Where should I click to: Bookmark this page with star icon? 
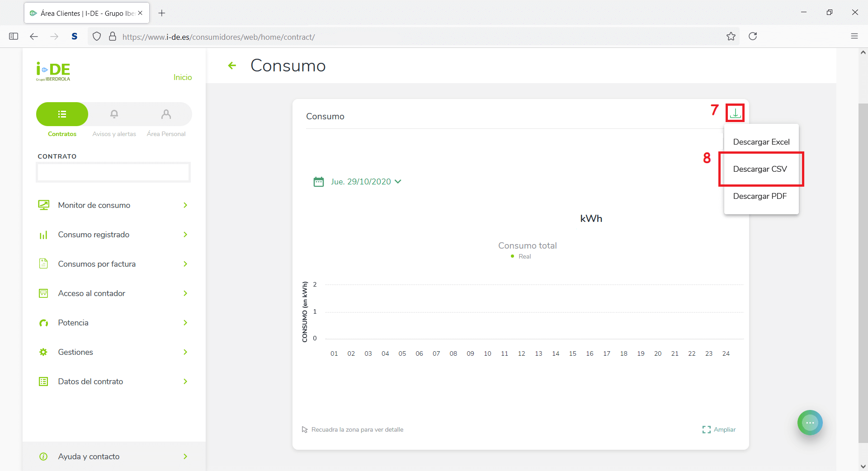click(x=731, y=37)
